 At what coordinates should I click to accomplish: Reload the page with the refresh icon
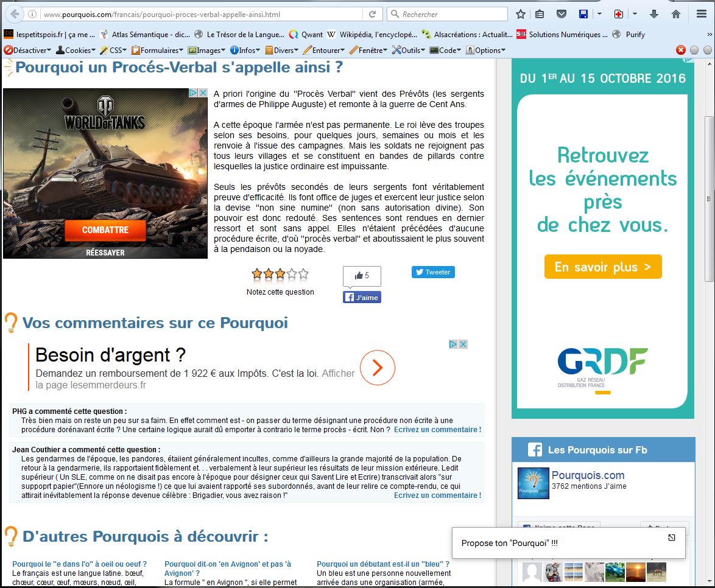pyautogui.click(x=372, y=14)
